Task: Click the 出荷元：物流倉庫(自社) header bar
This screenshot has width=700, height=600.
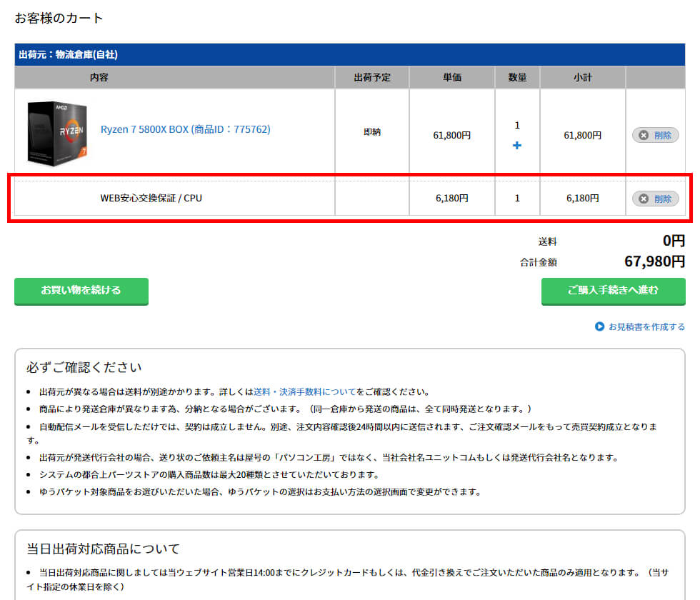Action: click(x=350, y=54)
